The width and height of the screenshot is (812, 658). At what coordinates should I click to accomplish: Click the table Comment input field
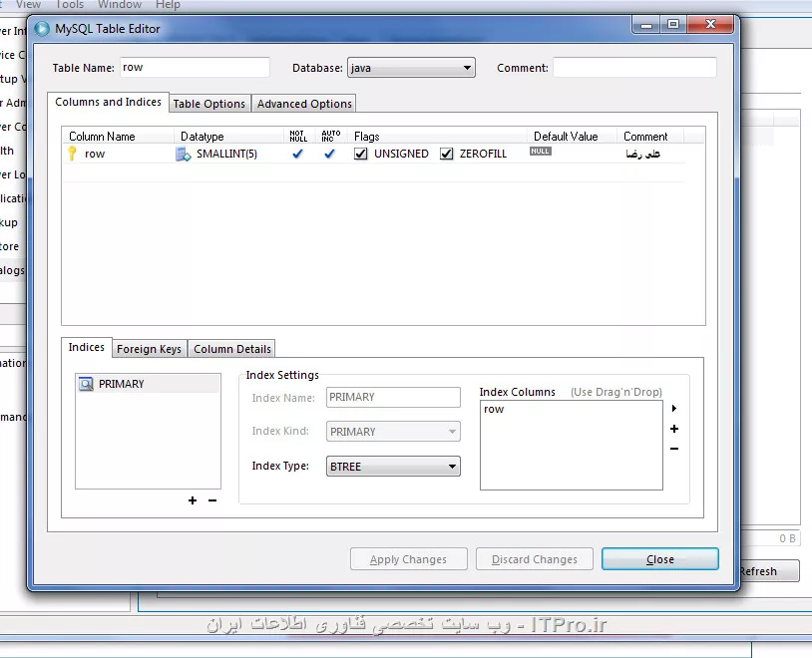pos(634,68)
